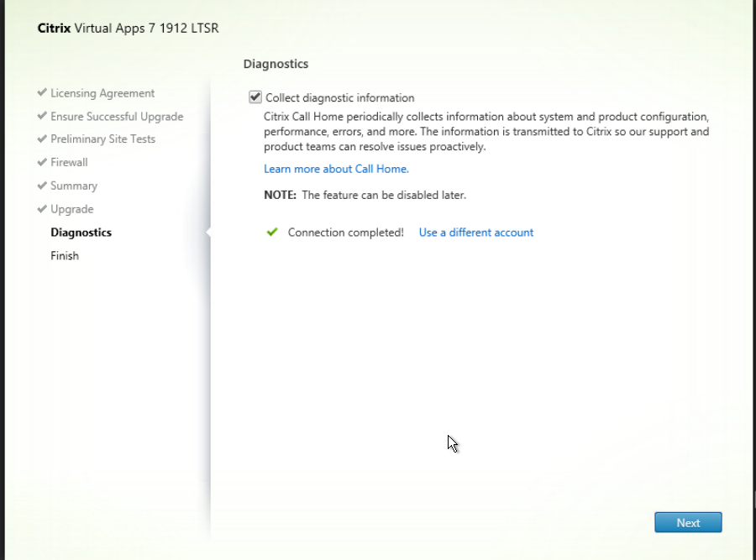This screenshot has width=756, height=560.
Task: Click the Licensing Agreement checkmark icon
Action: [42, 92]
